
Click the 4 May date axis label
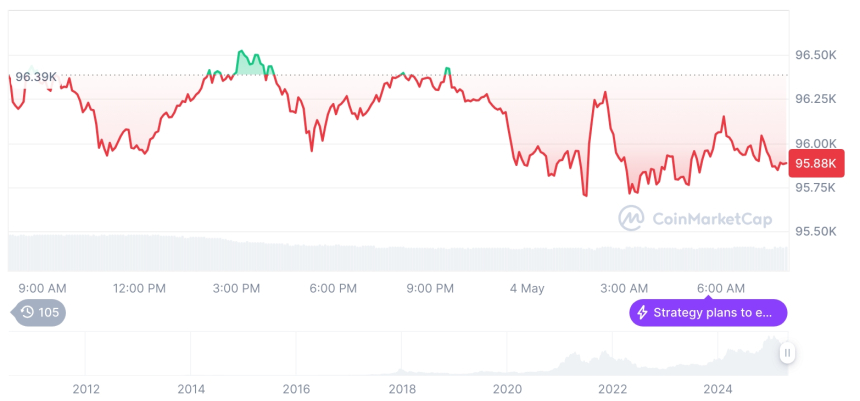tap(527, 288)
